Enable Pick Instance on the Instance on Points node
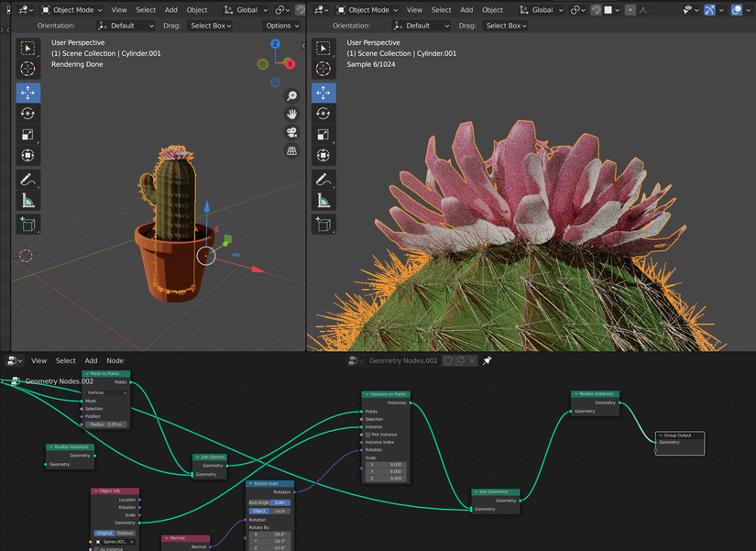 tap(367, 435)
